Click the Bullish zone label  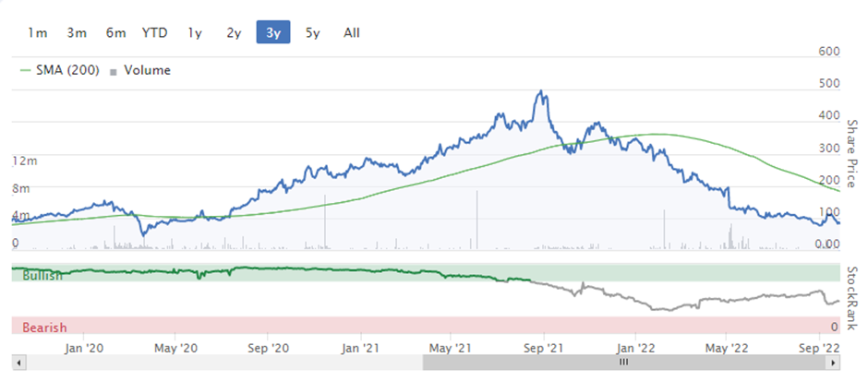pos(42,276)
